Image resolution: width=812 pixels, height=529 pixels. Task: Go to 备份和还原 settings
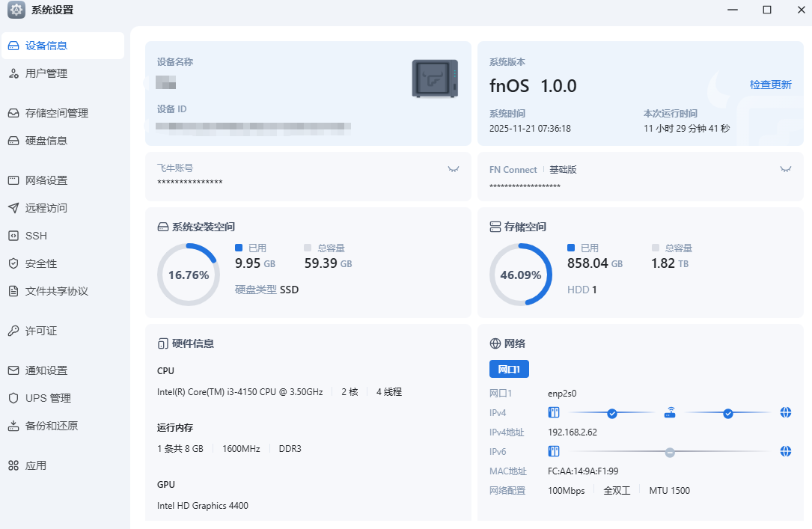(x=52, y=426)
